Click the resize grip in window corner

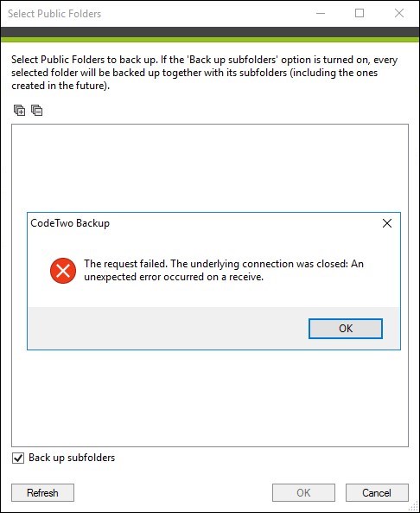click(x=414, y=508)
